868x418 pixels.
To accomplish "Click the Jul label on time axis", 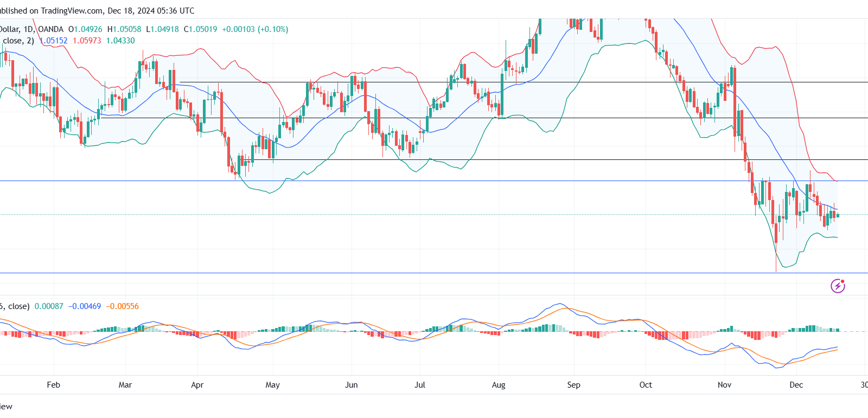I will (420, 385).
